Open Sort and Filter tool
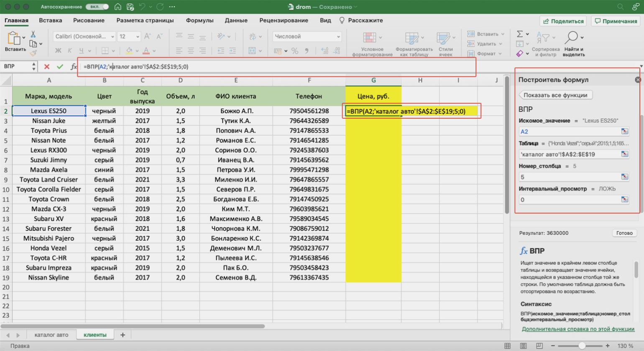The image size is (644, 351). (x=545, y=38)
